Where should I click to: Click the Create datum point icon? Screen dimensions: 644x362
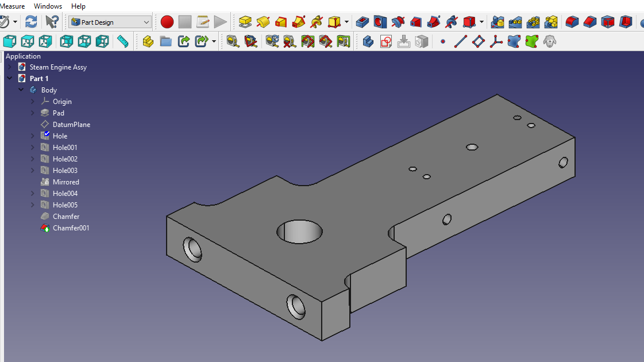point(442,41)
